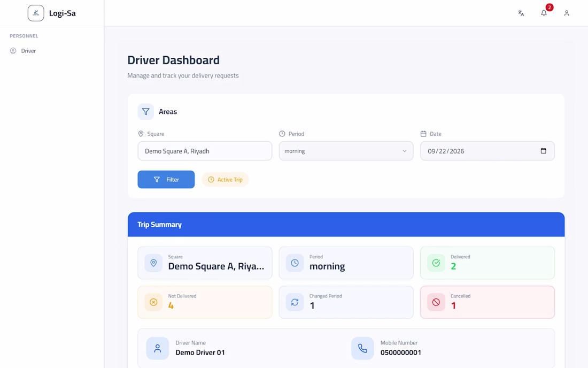Open the date picker calendar icon
The width and height of the screenshot is (588, 368).
click(x=544, y=151)
